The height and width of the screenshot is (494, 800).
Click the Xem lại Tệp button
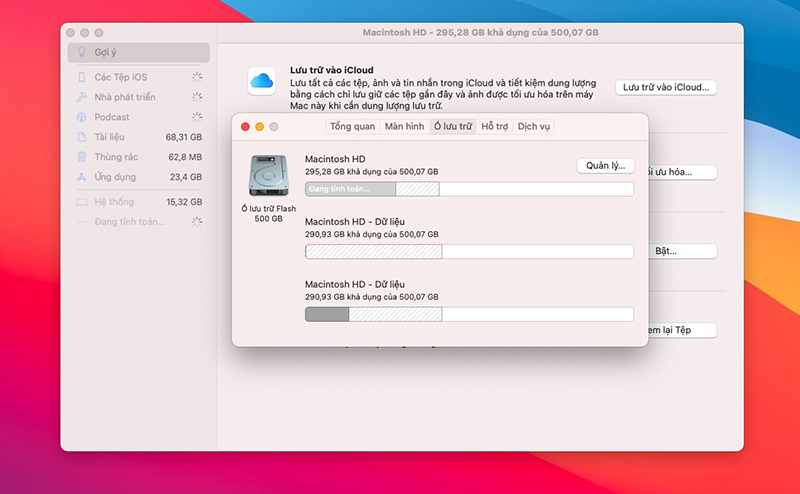(x=683, y=330)
